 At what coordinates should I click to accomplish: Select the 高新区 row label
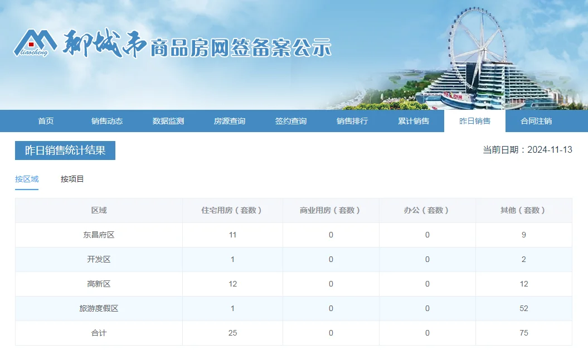point(99,284)
